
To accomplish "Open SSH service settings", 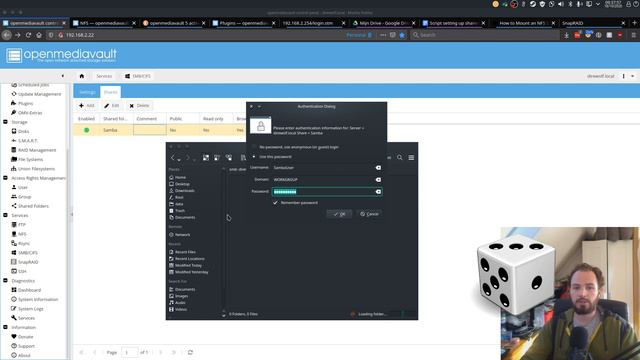I will pyautogui.click(x=22, y=271).
